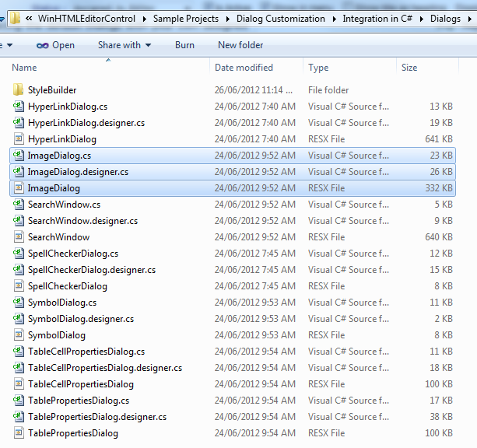Sort files by Name column header
This screenshot has width=477, height=448.
(x=25, y=68)
